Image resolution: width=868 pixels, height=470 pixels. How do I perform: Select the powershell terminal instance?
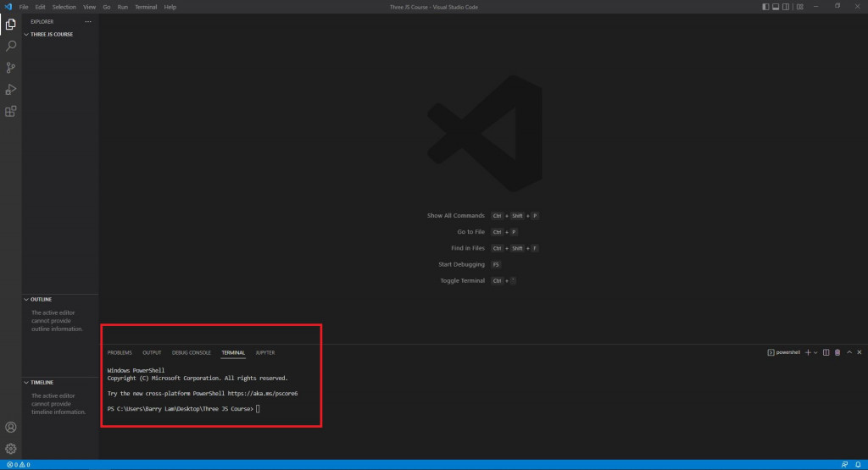pyautogui.click(x=783, y=352)
